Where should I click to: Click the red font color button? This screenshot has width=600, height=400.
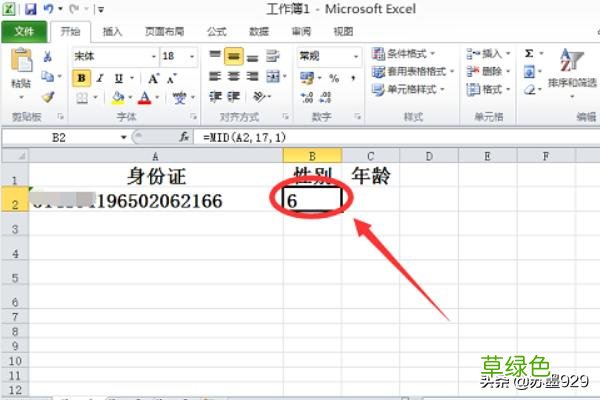pos(144,98)
